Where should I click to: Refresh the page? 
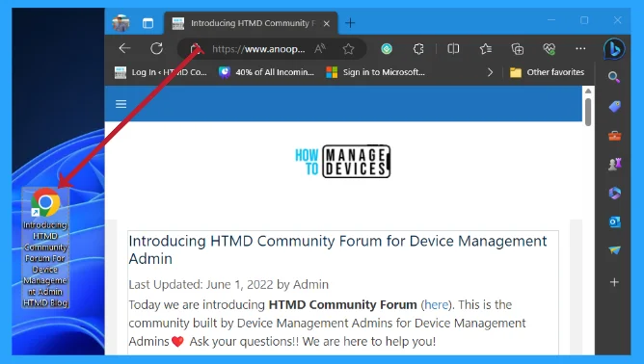coord(156,48)
